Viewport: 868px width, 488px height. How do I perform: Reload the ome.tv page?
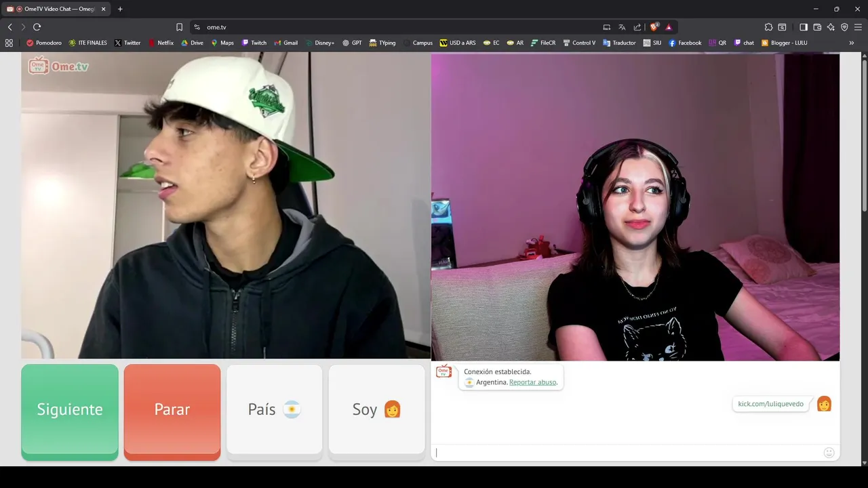(37, 27)
